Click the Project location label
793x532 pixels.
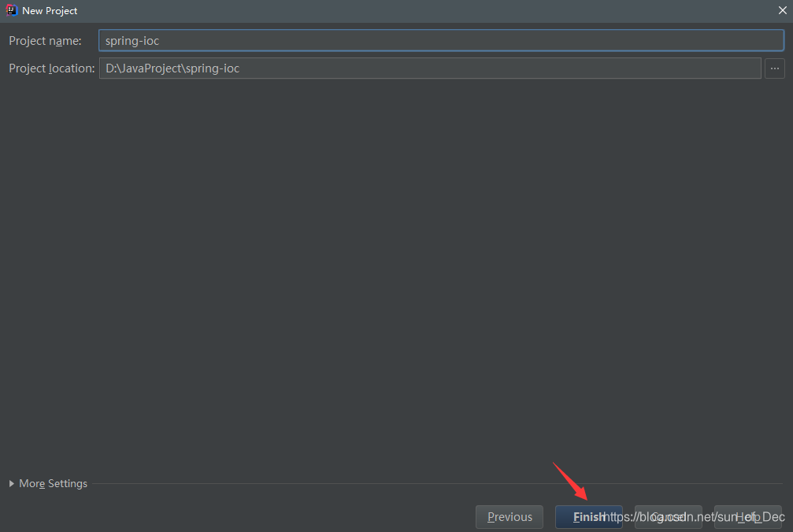tap(52, 68)
